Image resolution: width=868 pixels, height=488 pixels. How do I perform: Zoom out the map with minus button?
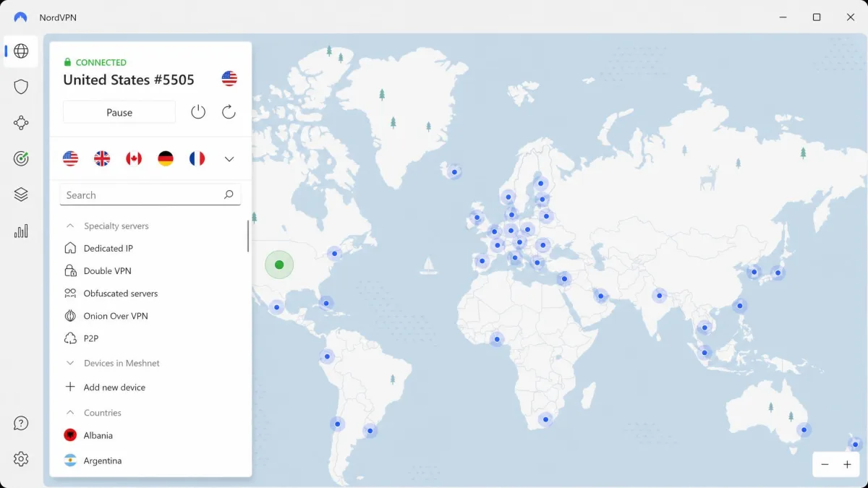[x=825, y=465]
